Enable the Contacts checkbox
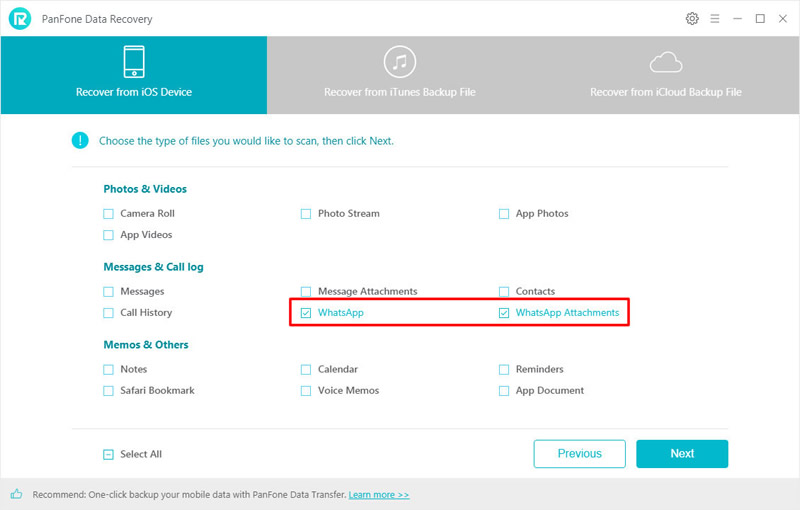This screenshot has width=800, height=510. (504, 292)
